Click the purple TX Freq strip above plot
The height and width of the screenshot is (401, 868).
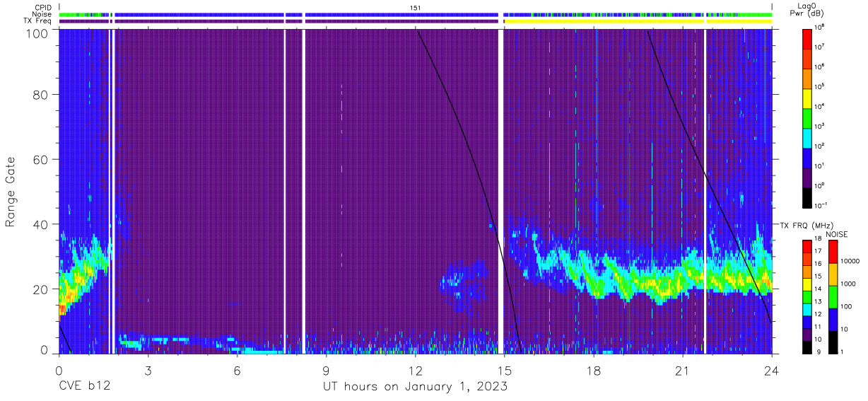coord(278,21)
